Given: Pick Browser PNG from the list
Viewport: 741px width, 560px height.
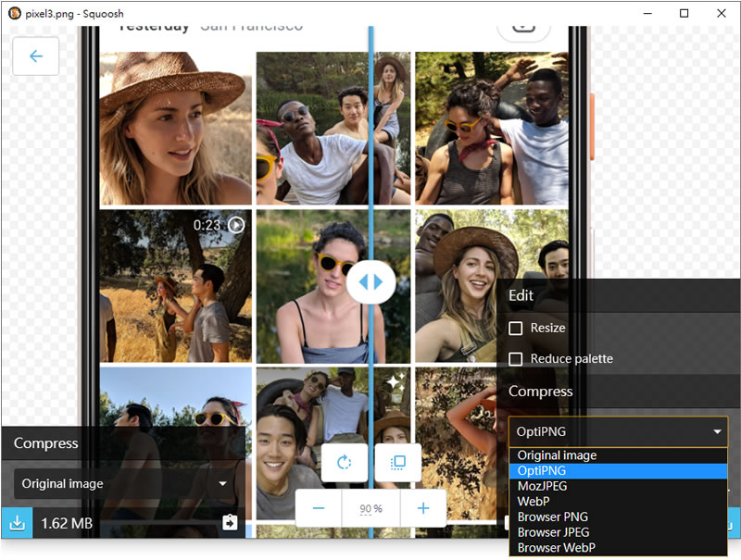Looking at the screenshot, I should pos(552,516).
